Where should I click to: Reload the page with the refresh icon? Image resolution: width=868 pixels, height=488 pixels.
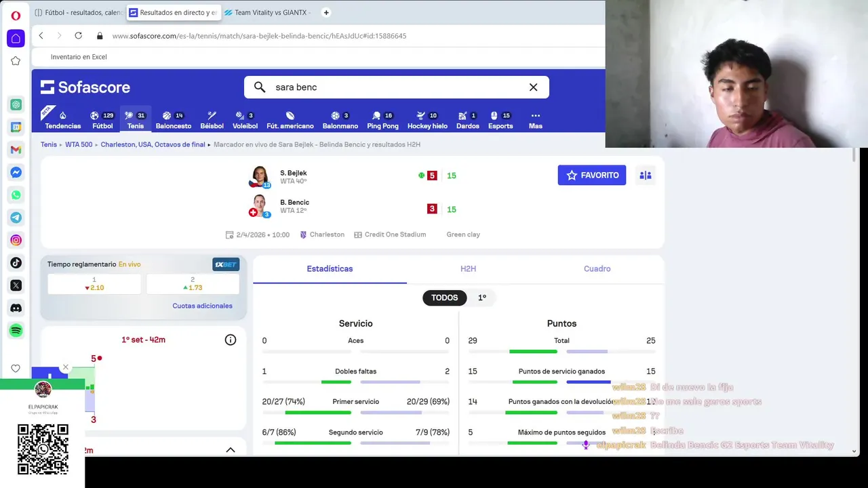(78, 35)
